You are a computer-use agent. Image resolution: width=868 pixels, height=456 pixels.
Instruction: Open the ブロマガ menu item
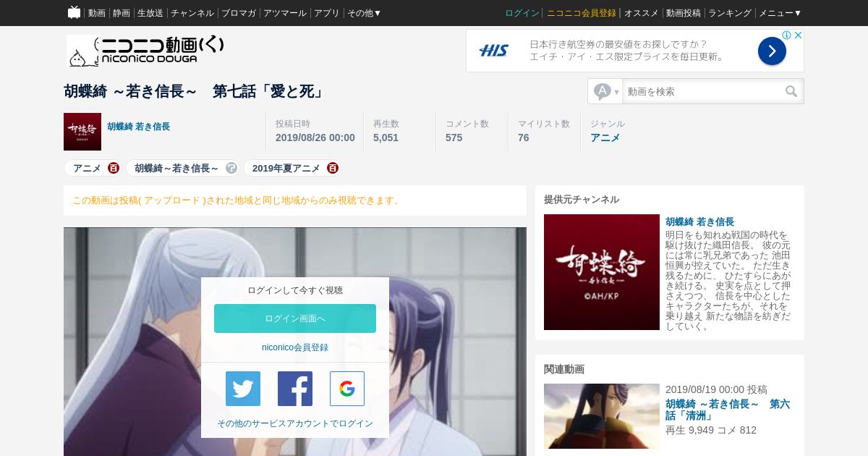point(239,13)
